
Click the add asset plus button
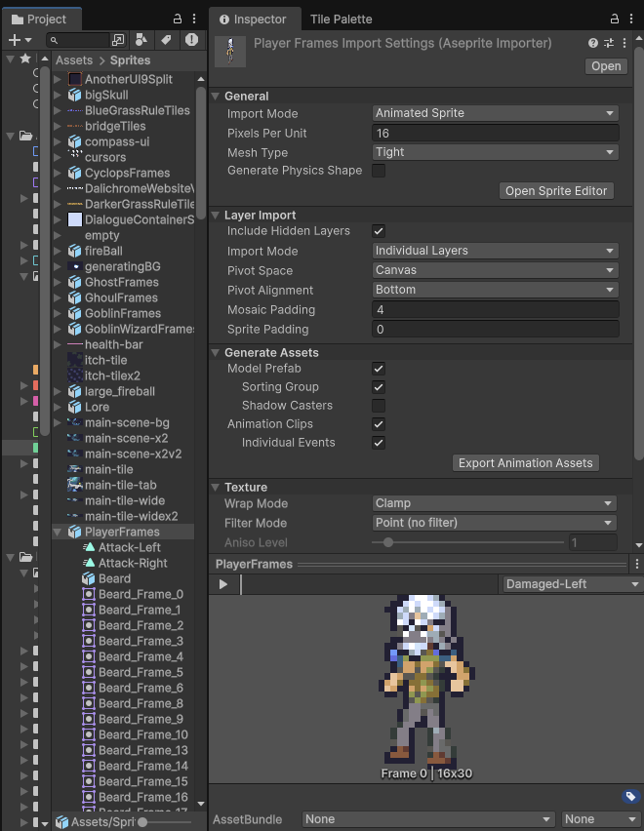(x=16, y=40)
